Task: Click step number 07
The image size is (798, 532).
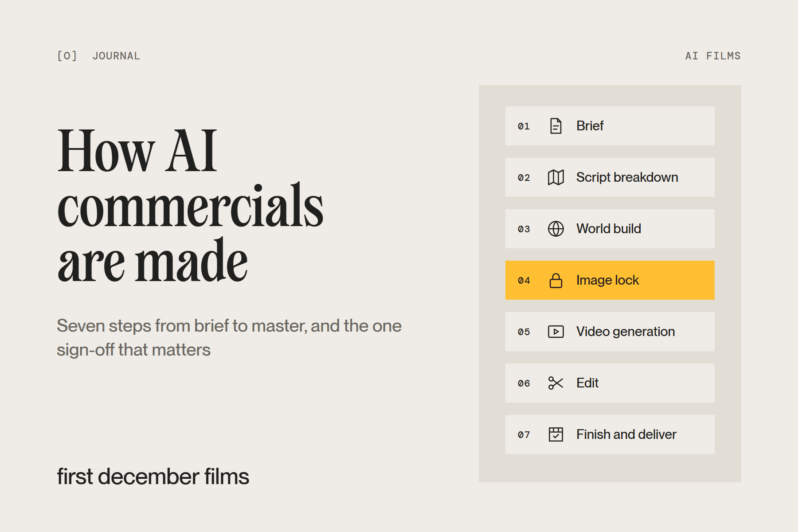Action: (x=524, y=435)
